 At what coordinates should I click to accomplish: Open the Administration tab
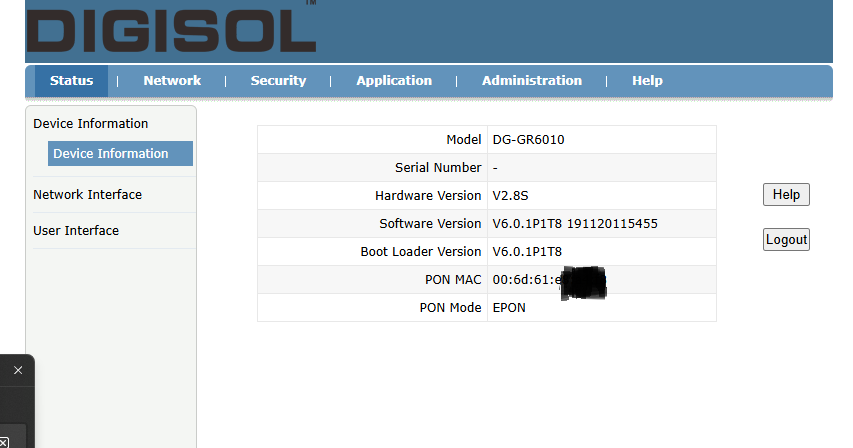[531, 80]
